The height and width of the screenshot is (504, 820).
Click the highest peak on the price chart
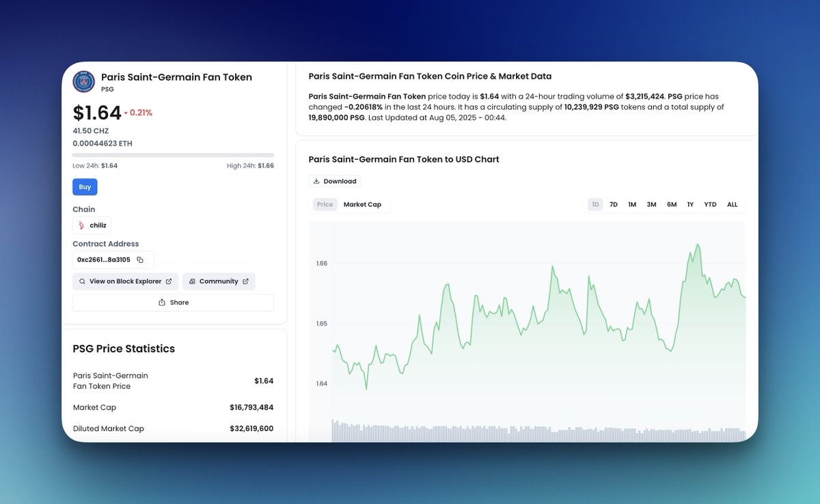[697, 244]
